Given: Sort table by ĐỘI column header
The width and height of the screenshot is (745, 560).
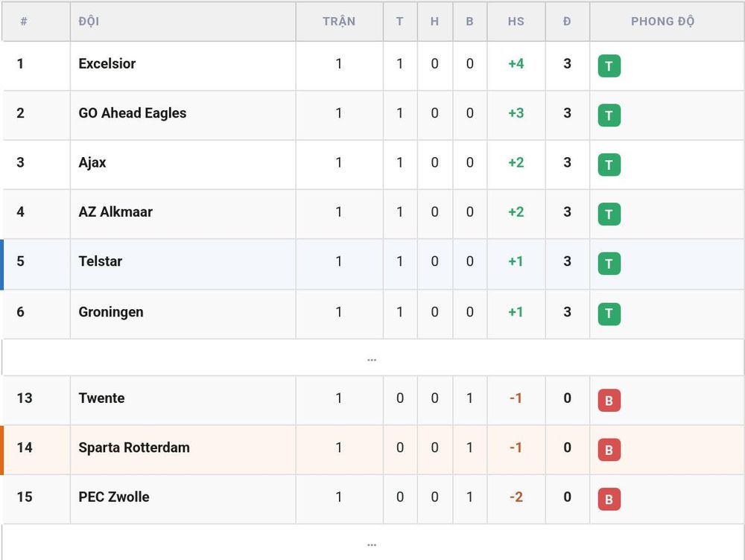Looking at the screenshot, I should click(x=89, y=22).
